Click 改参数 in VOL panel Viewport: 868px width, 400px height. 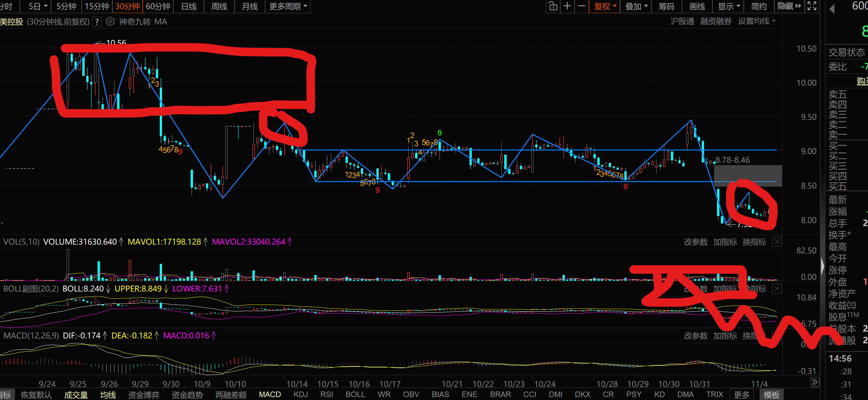pos(696,242)
